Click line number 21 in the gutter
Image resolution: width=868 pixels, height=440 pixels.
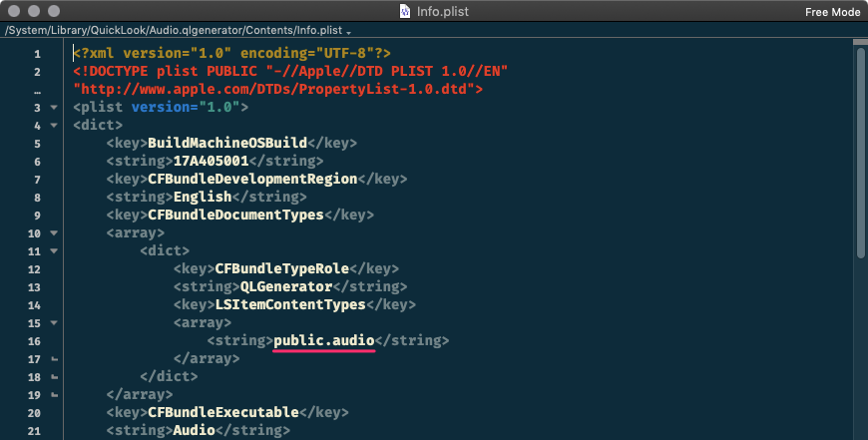point(35,430)
